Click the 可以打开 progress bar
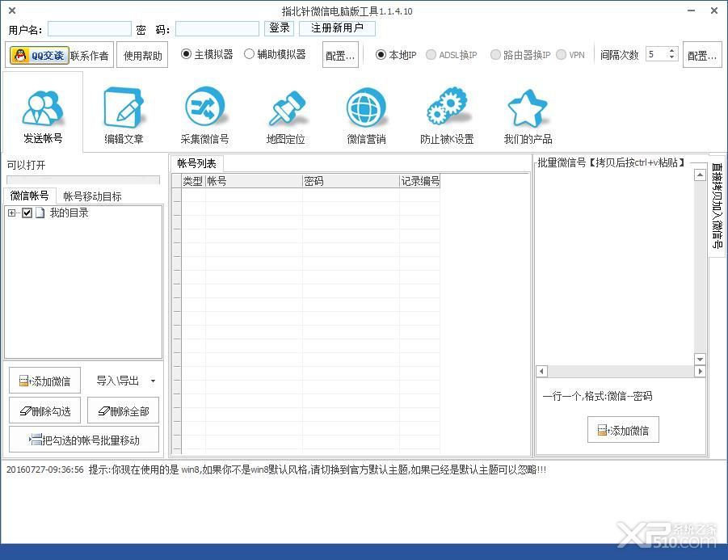Viewport: 728px width, 560px height. point(83,180)
